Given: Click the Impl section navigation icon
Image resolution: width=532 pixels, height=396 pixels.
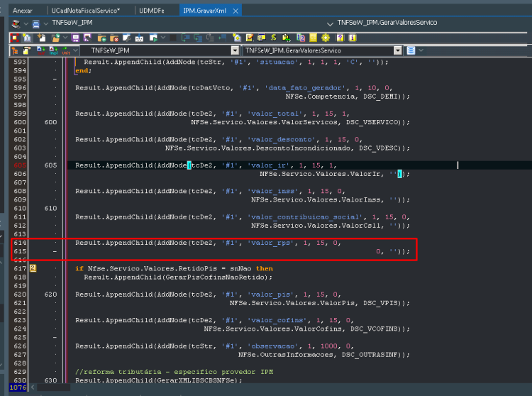Looking at the screenshot, I should click(x=54, y=51).
